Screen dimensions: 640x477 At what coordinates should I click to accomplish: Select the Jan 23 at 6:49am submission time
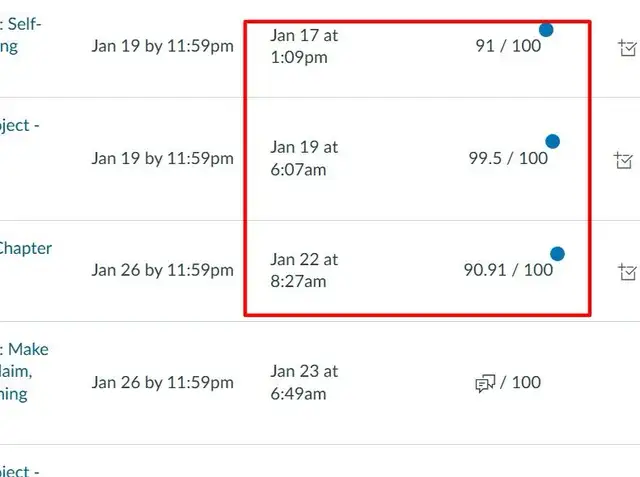pos(304,382)
